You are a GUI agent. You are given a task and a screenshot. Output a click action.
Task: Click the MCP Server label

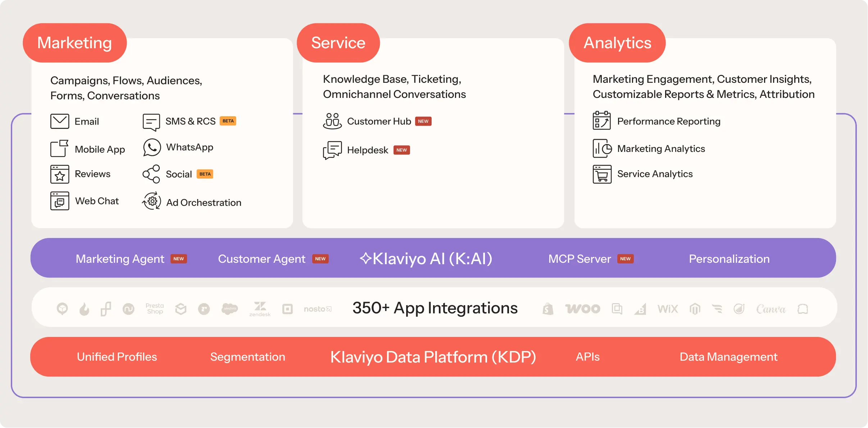(x=580, y=259)
